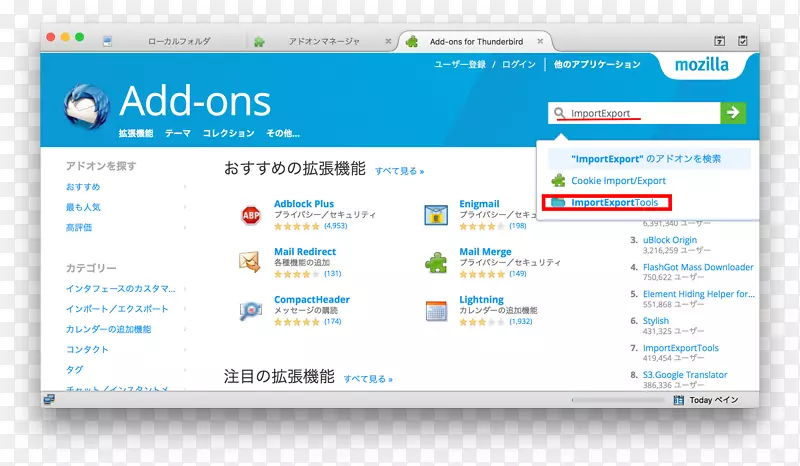Open インタフェースのカスタマ... category
Image resolution: width=800 pixels, height=466 pixels.
coord(120,289)
